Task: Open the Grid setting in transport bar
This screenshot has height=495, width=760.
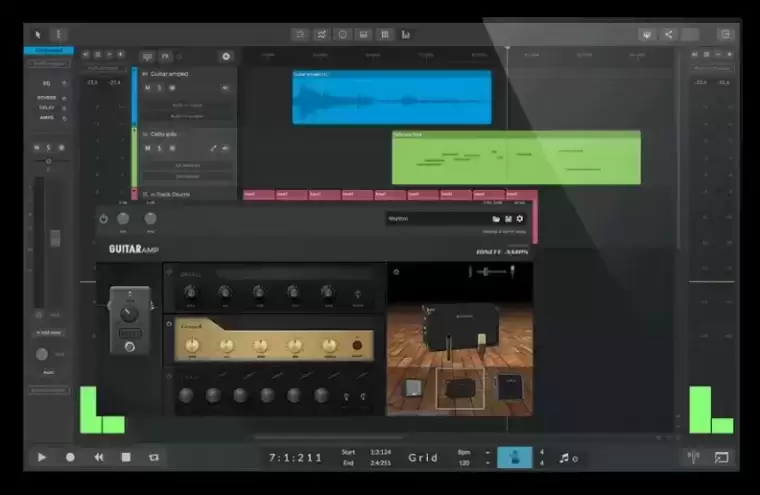Action: coord(423,458)
